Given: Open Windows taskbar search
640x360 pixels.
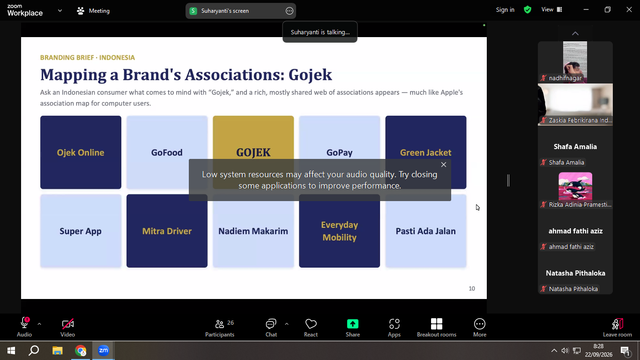Looking at the screenshot, I should (x=34, y=351).
